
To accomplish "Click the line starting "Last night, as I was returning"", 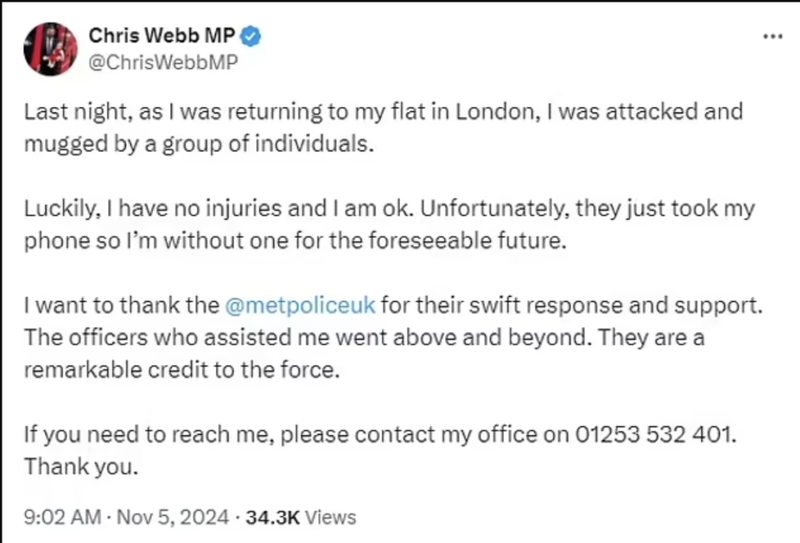I will [x=383, y=112].
